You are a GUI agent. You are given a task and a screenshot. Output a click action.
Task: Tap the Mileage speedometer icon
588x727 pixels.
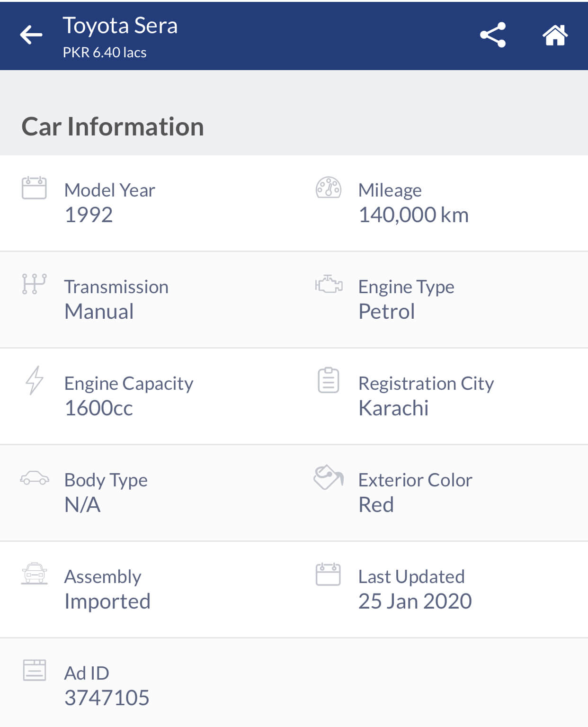click(328, 188)
